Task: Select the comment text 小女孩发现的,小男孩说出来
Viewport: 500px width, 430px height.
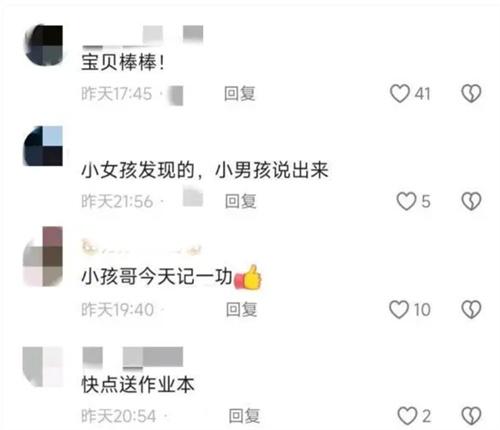Action: 205,170
